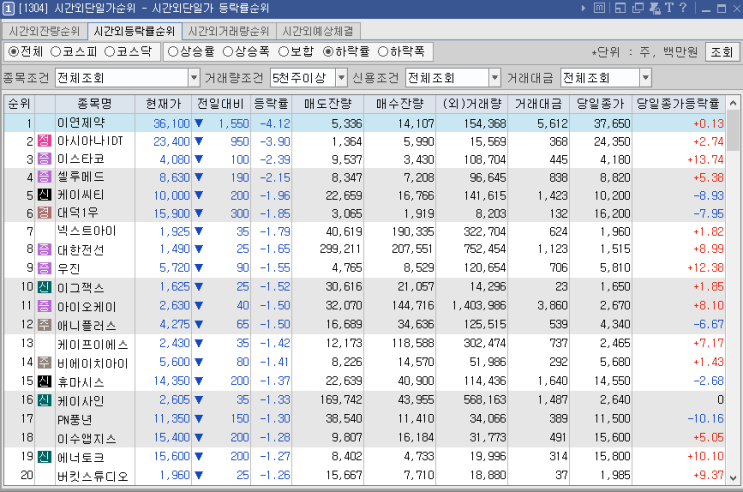Click the teal 신 badge beside 이그잭스
This screenshot has width=743, height=492.
click(x=44, y=287)
